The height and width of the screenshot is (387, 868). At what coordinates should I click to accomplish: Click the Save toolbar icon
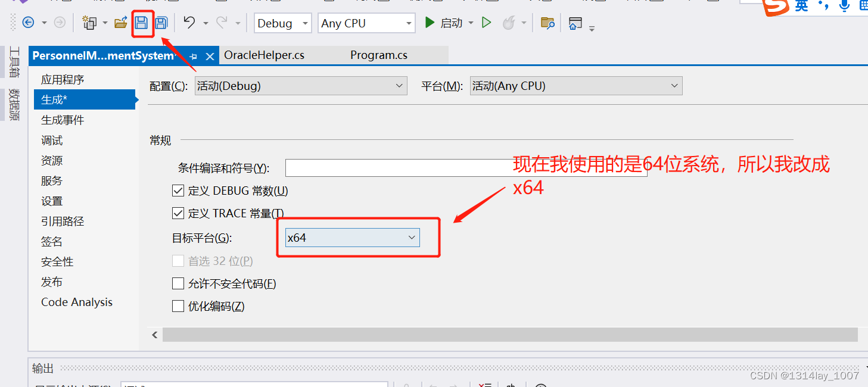pos(143,22)
